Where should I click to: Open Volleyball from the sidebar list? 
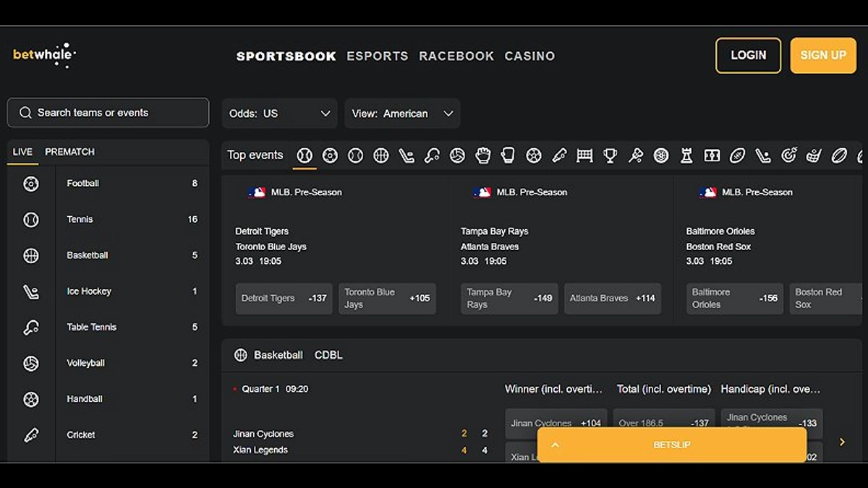coord(85,363)
